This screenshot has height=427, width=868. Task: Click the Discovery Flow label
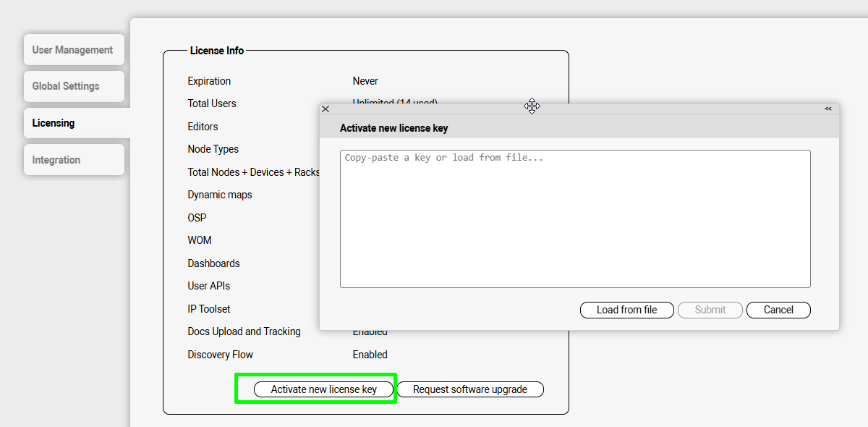(220, 355)
